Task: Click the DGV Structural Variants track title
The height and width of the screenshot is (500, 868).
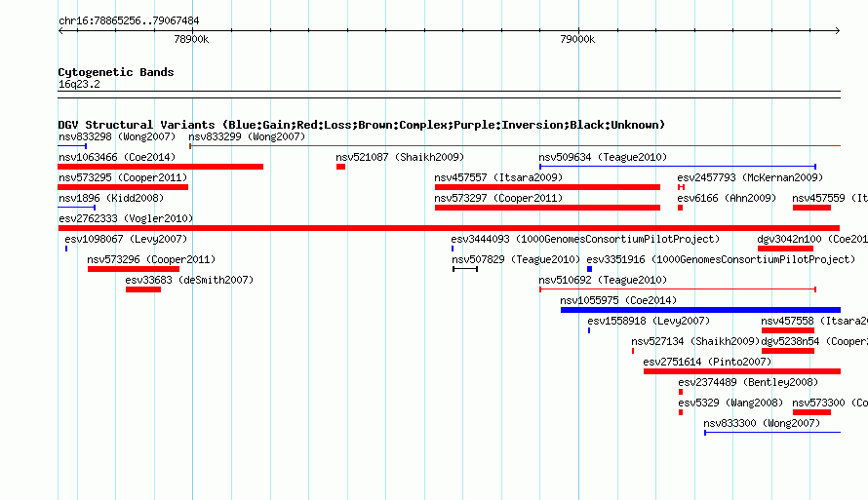Action: click(362, 125)
